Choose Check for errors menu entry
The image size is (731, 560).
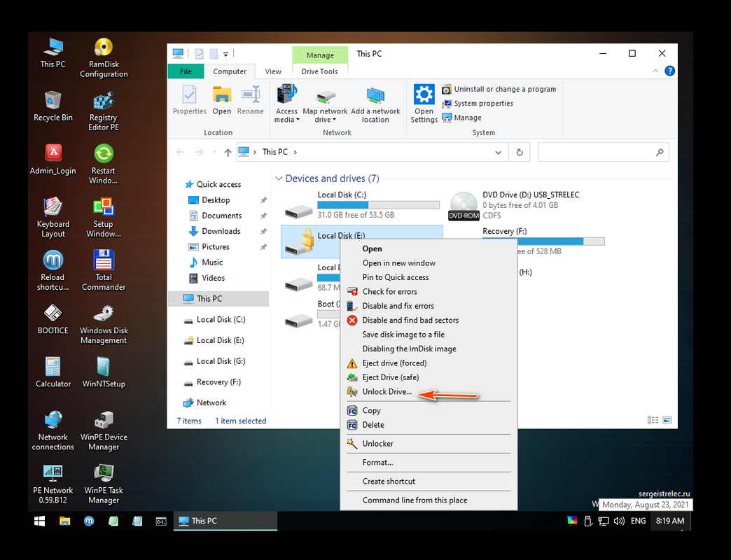[429, 292]
